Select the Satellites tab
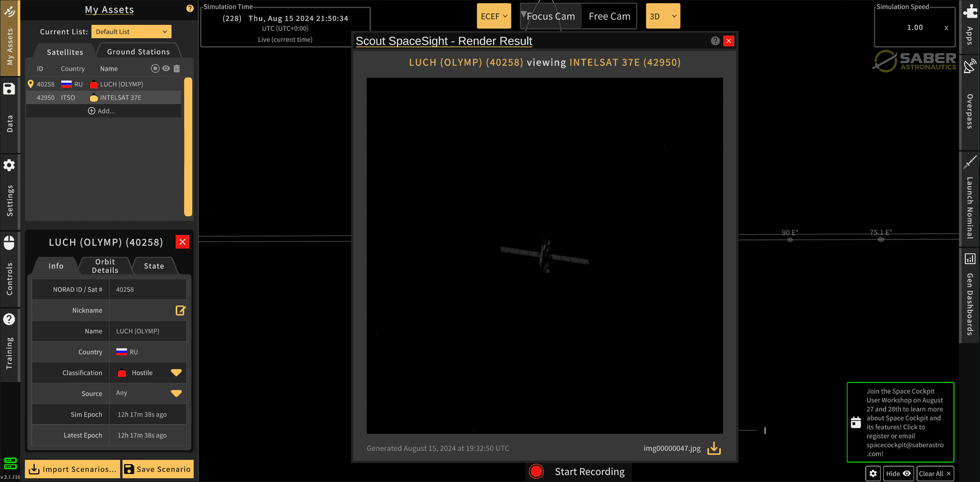The height and width of the screenshot is (482, 980). tap(65, 52)
